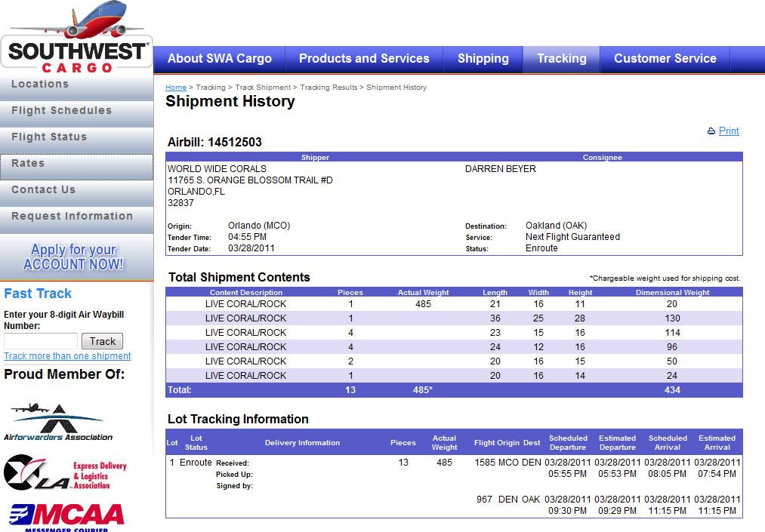Screen dimensions: 765x532
Task: Click tender time 04:55 PM
Action: click(x=248, y=237)
